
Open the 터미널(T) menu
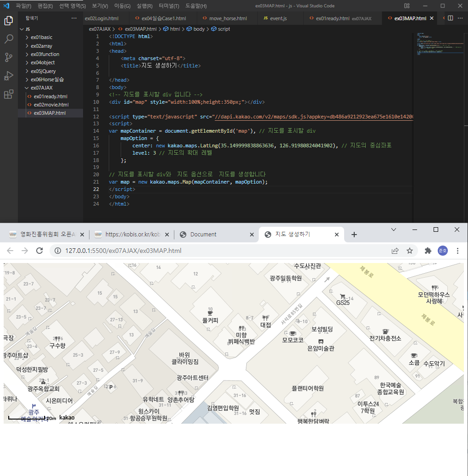point(169,6)
